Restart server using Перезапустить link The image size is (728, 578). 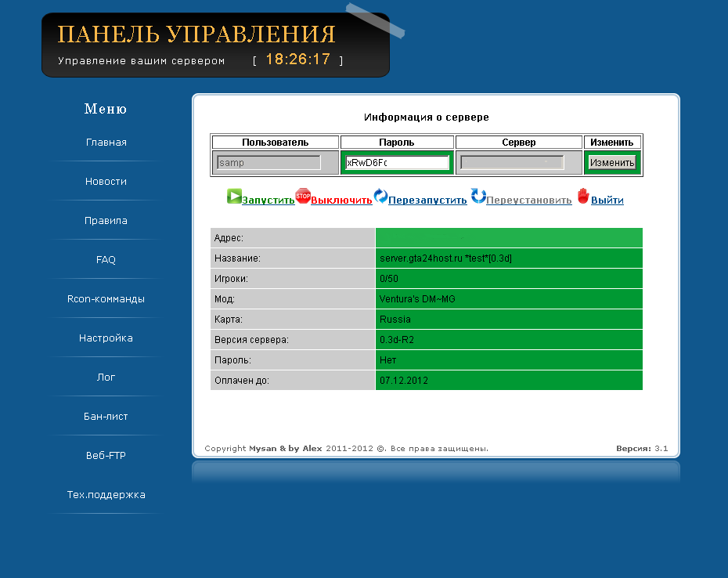427,200
